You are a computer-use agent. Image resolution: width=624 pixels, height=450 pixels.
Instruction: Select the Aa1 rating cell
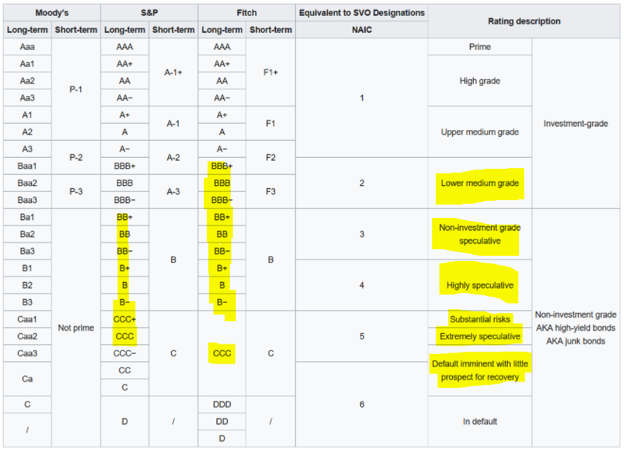pos(27,64)
